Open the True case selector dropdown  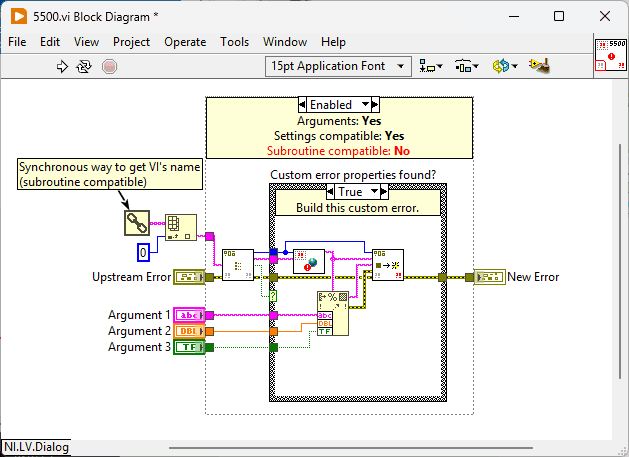pyautogui.click(x=357, y=192)
